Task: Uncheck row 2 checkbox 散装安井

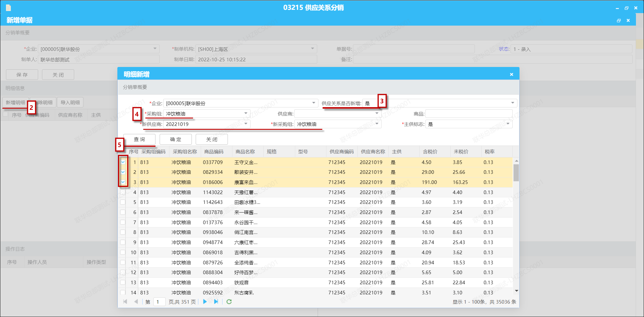Action: [x=123, y=172]
